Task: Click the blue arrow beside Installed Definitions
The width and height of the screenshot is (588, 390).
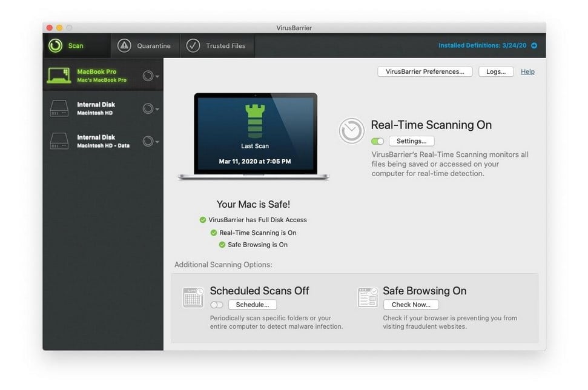Action: 534,45
